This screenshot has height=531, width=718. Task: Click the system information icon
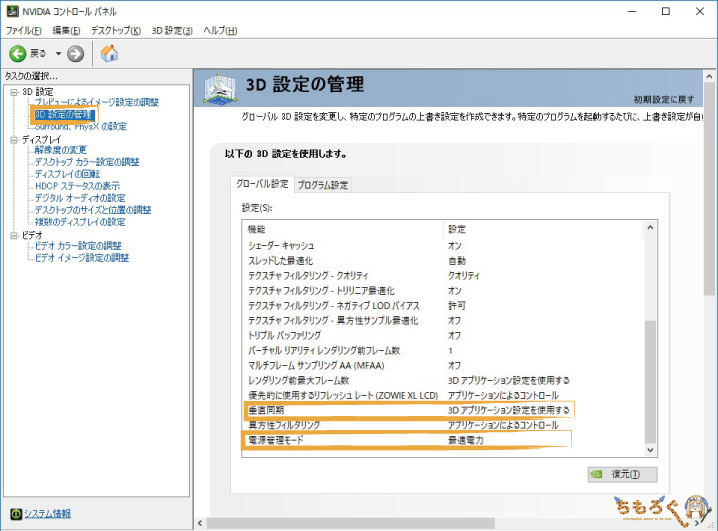[16, 514]
